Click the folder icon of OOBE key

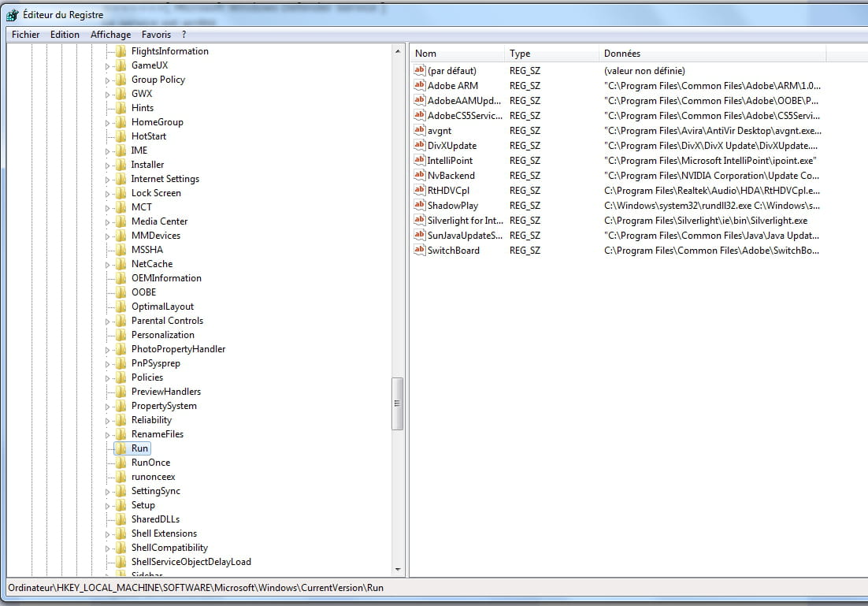(x=121, y=292)
